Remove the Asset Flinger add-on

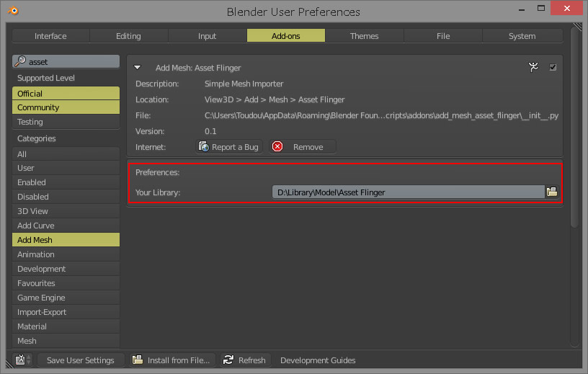303,147
